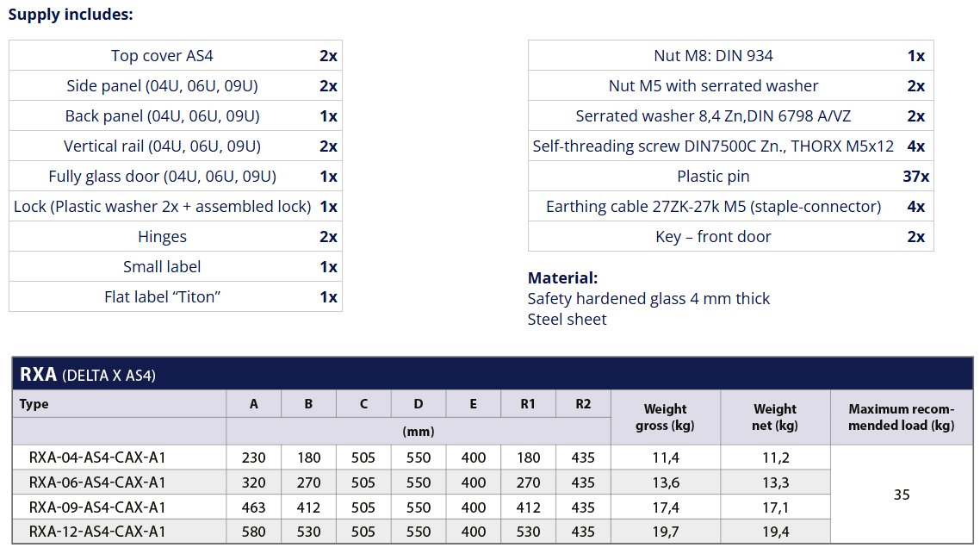Image resolution: width=980 pixels, height=554 pixels.
Task: Click the "(mm)" units cell
Action: [x=419, y=431]
